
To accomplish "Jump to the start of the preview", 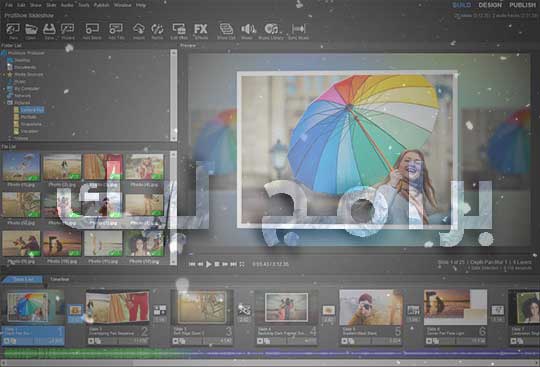I will [x=192, y=264].
